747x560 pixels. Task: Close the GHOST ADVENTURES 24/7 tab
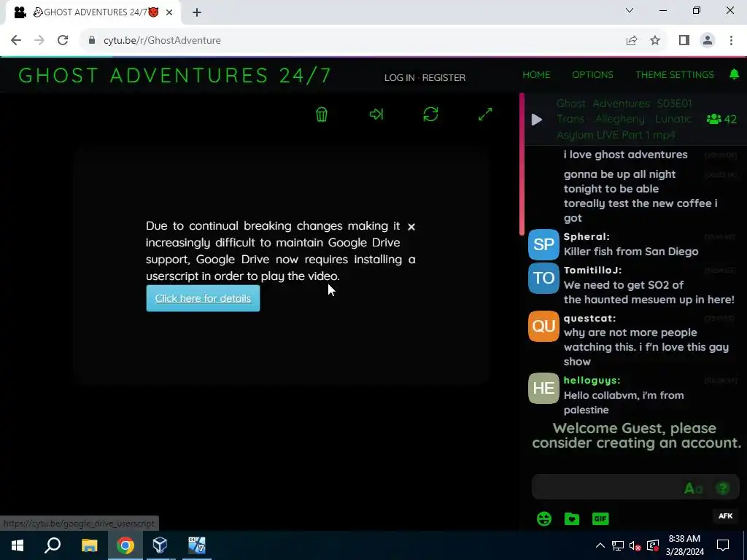169,12
